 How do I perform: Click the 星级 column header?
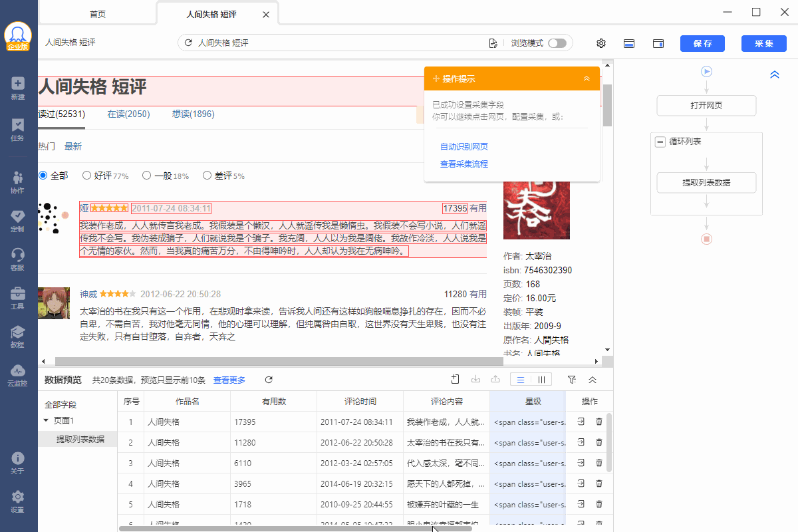tap(528, 401)
